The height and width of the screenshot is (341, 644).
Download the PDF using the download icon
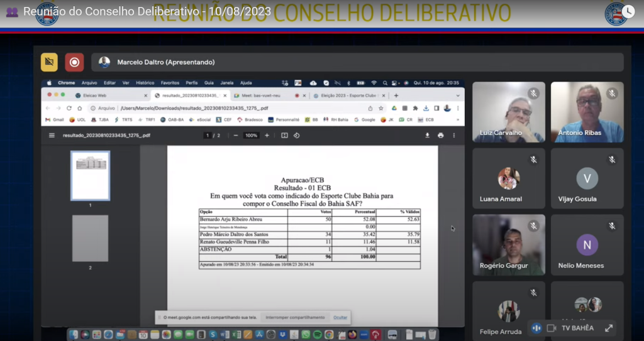tap(427, 135)
